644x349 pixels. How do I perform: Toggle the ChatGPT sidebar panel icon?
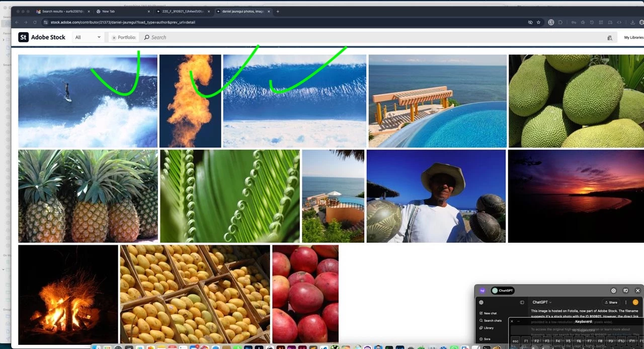522,302
